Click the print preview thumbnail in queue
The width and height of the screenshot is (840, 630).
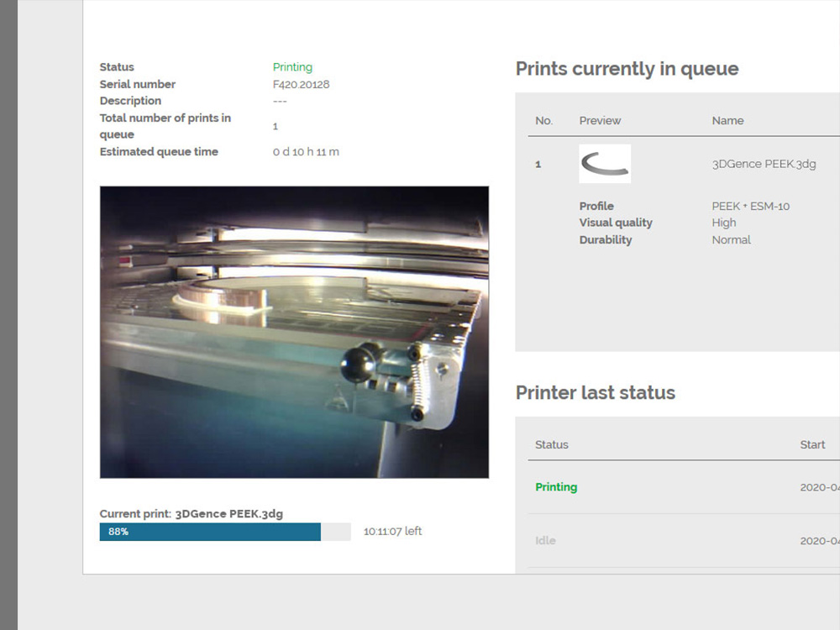click(x=605, y=164)
